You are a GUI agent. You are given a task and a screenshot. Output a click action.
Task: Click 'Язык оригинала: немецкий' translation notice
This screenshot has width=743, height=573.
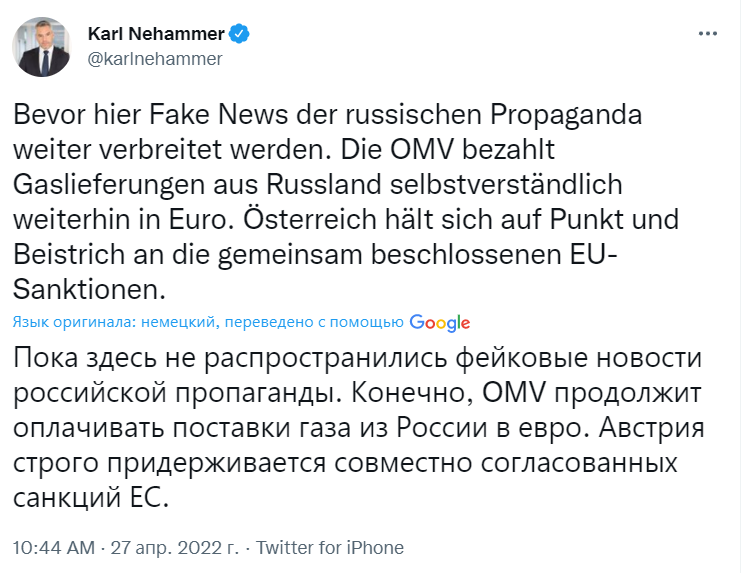click(114, 322)
